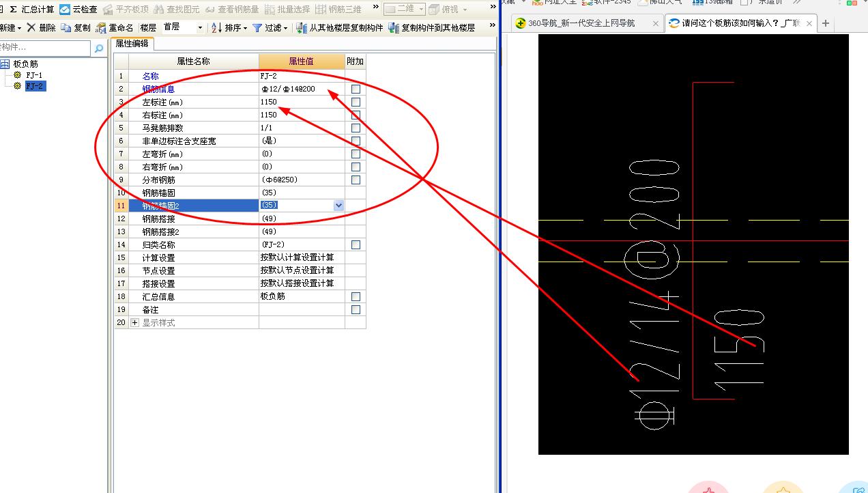Open the 过滤 filter dropdown
This screenshot has width=868, height=493.
pyautogui.click(x=270, y=28)
